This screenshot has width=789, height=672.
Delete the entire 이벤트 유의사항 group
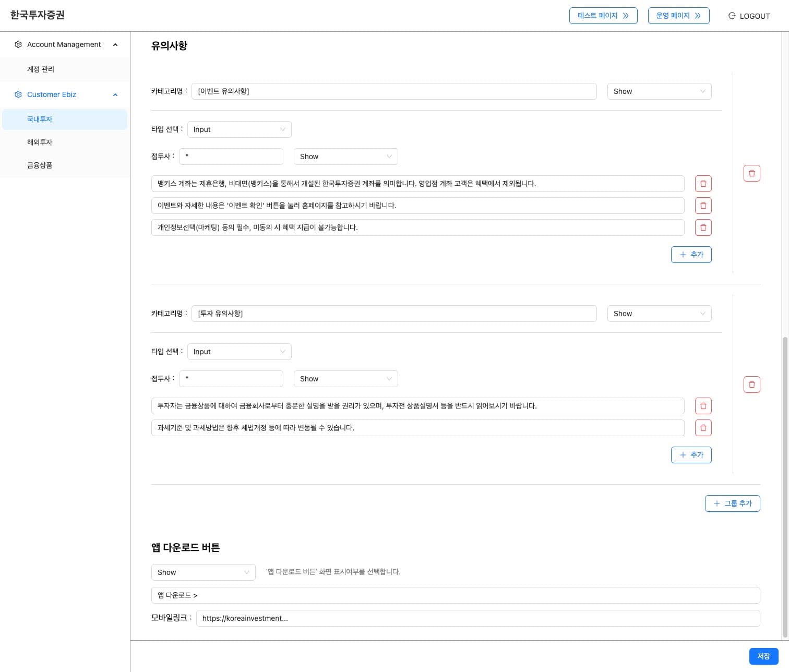pos(751,173)
